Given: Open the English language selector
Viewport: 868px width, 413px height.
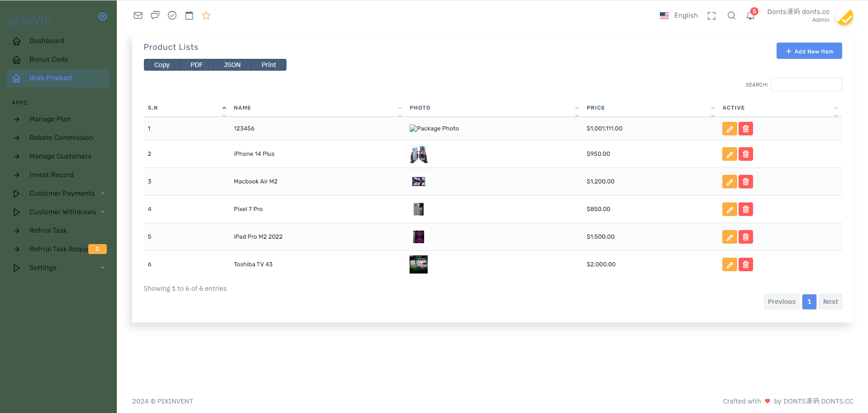Looking at the screenshot, I should pyautogui.click(x=678, y=15).
